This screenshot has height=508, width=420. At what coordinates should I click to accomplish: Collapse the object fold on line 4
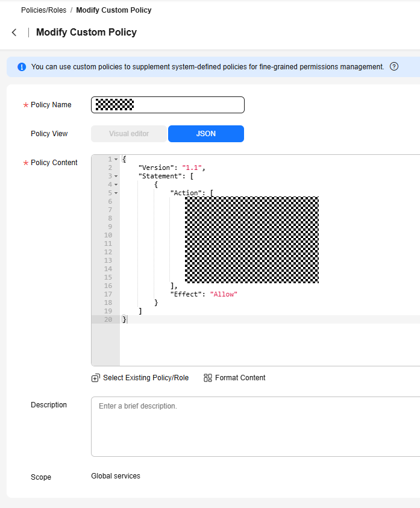pyautogui.click(x=116, y=184)
